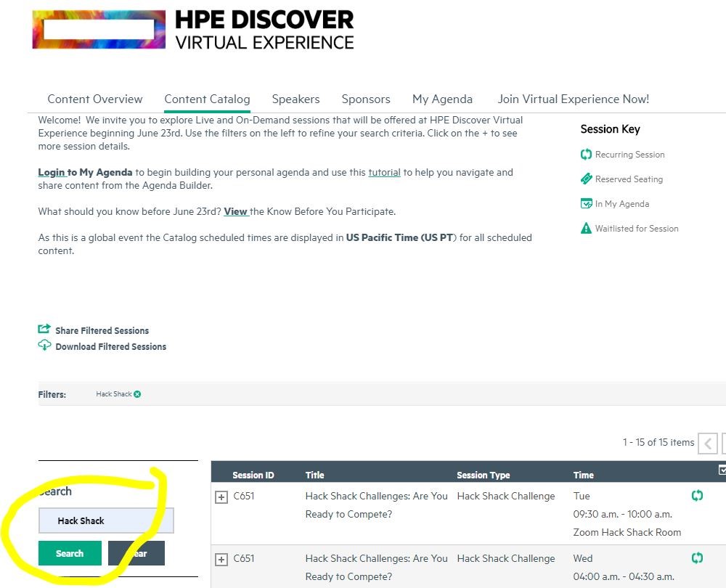Open the My Agenda tab

click(442, 99)
